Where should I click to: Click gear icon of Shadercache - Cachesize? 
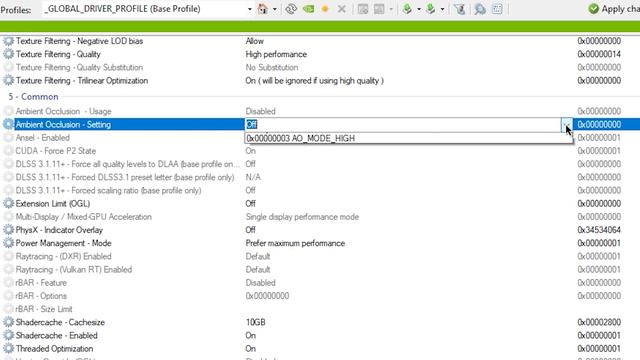8,322
